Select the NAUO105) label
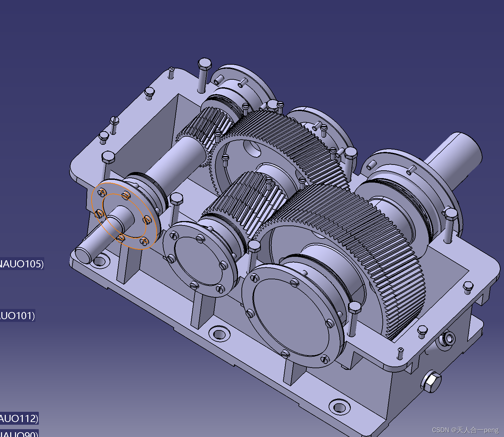Image resolution: width=504 pixels, height=437 pixels. coord(22,264)
